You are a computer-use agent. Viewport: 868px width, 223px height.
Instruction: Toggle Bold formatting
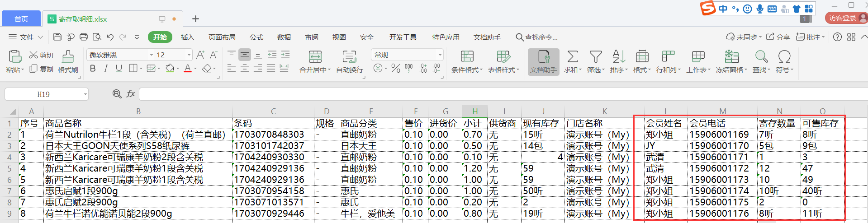point(93,68)
